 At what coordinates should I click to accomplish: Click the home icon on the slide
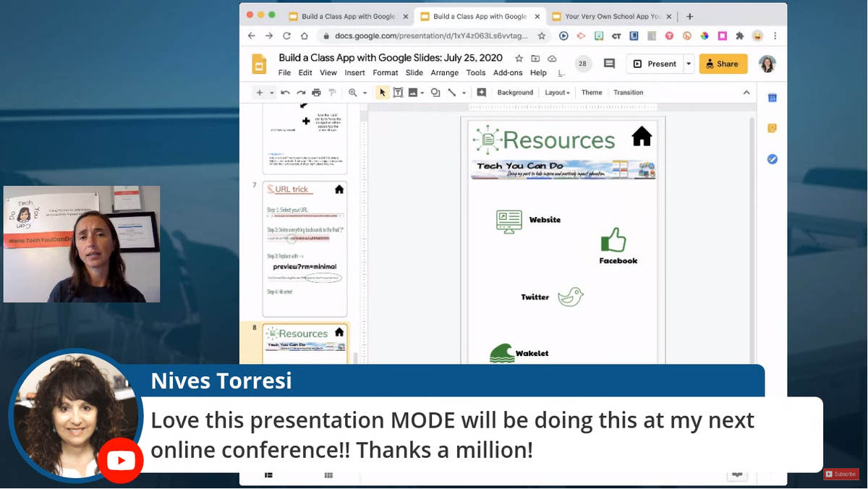pos(642,136)
